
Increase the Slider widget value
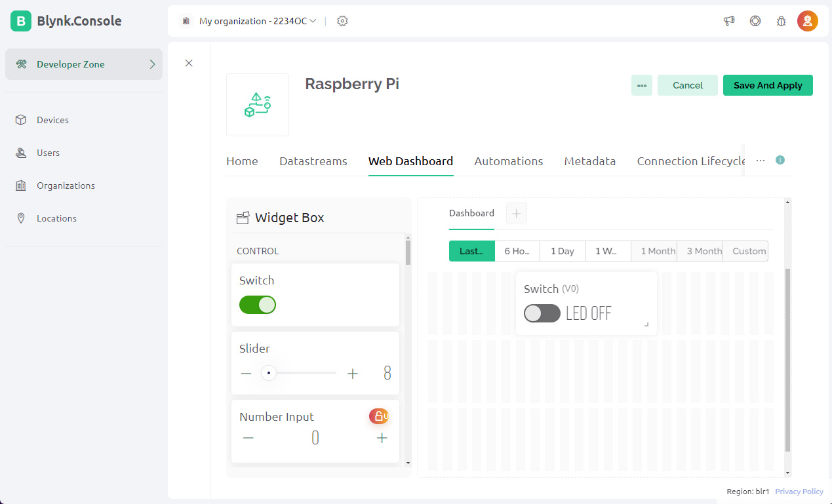point(353,374)
